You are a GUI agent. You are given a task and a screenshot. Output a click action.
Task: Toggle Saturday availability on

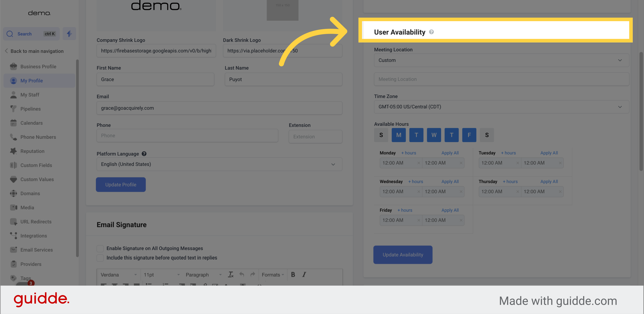487,135
